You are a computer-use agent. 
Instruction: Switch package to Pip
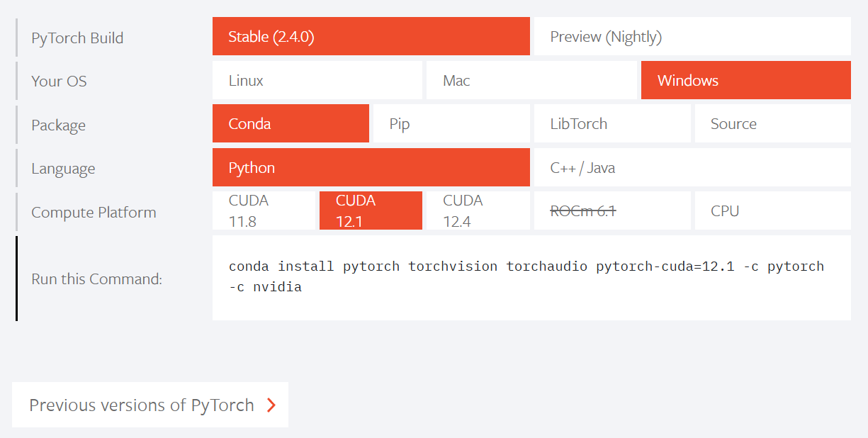(x=451, y=123)
